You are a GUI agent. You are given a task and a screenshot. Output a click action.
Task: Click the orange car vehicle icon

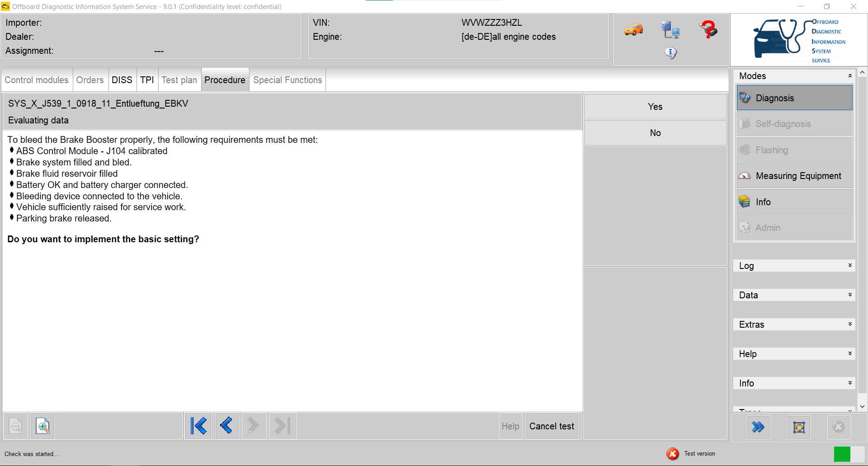click(x=633, y=30)
